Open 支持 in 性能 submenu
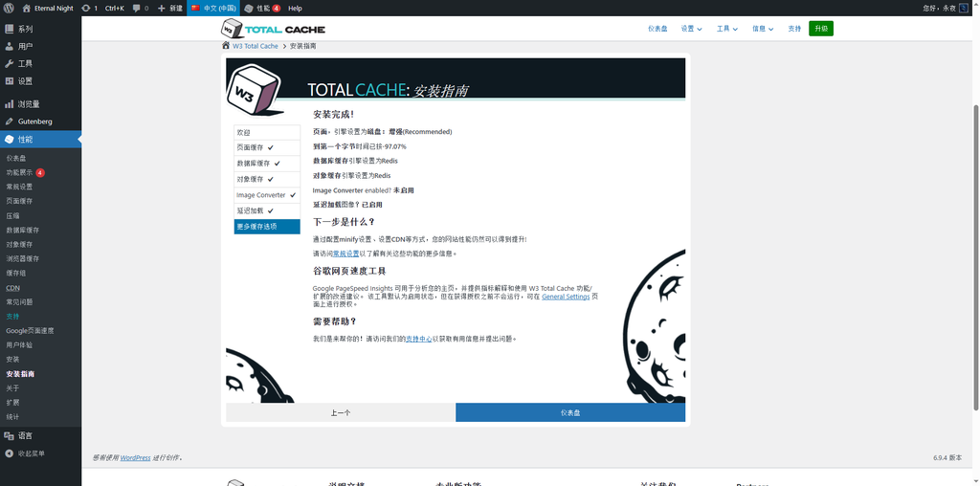Screen dimensions: 980x486 pyautogui.click(x=40, y=316)
